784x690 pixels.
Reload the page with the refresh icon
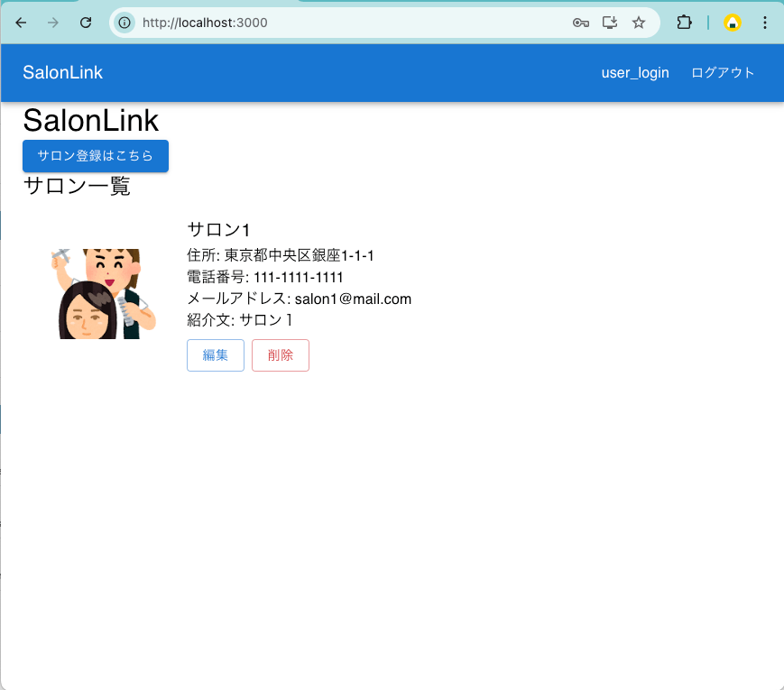click(86, 23)
